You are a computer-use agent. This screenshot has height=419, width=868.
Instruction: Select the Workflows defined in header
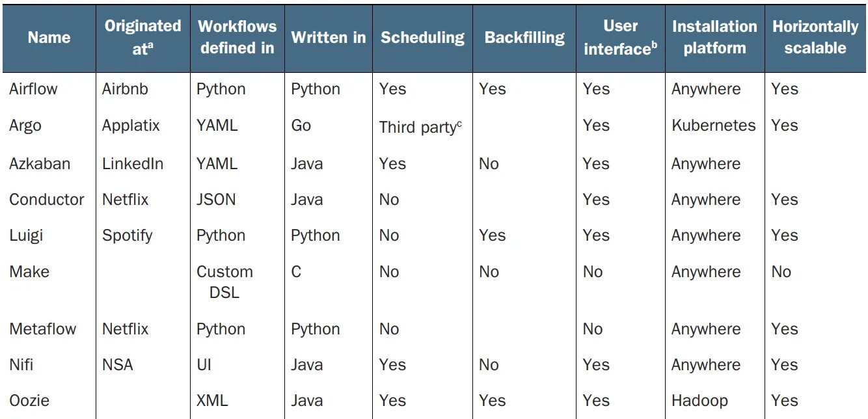pyautogui.click(x=237, y=37)
